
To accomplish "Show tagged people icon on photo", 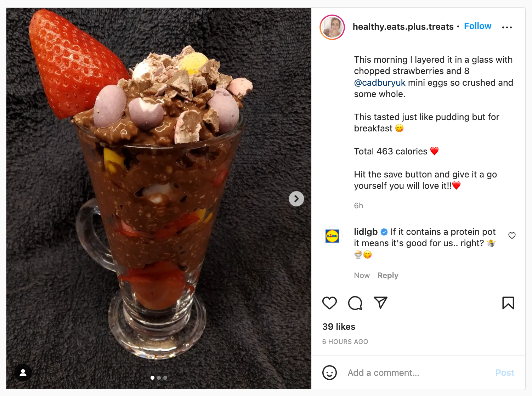I will pos(23,373).
